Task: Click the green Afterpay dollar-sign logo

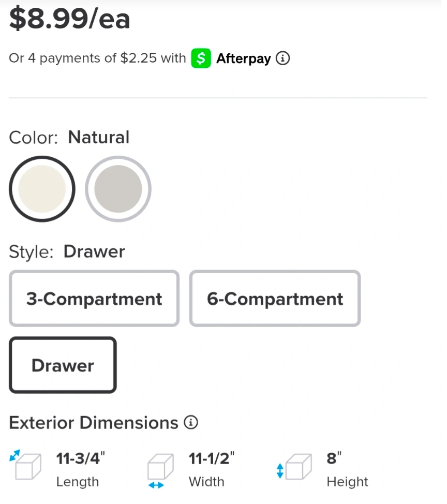Action: click(x=201, y=58)
